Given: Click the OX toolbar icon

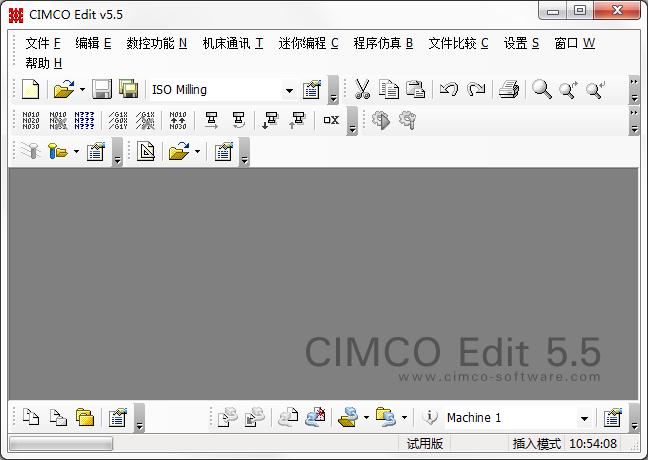Looking at the screenshot, I should pyautogui.click(x=331, y=120).
